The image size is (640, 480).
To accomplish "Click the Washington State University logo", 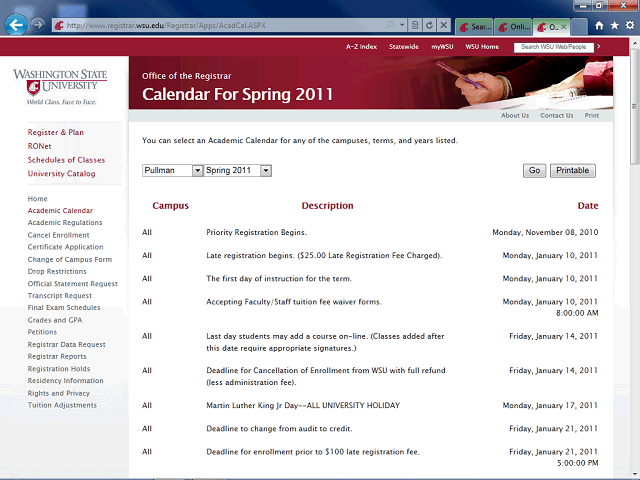I will pos(60,87).
